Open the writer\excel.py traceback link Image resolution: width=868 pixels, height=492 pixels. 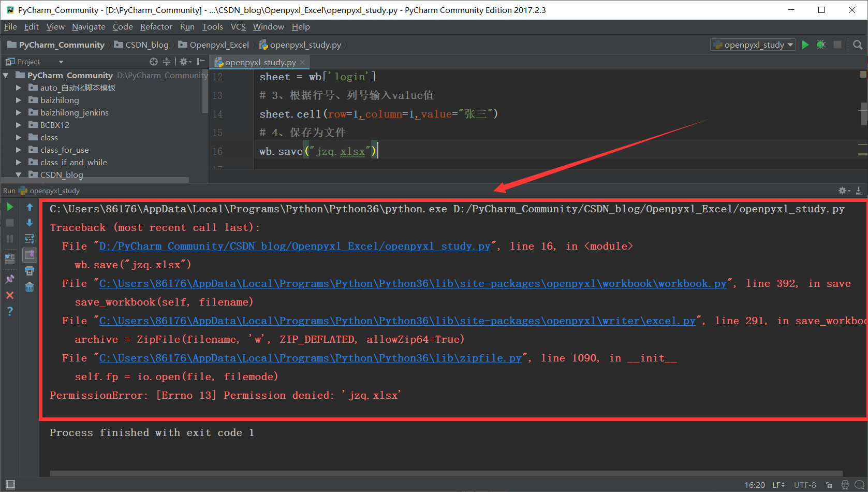coord(397,321)
